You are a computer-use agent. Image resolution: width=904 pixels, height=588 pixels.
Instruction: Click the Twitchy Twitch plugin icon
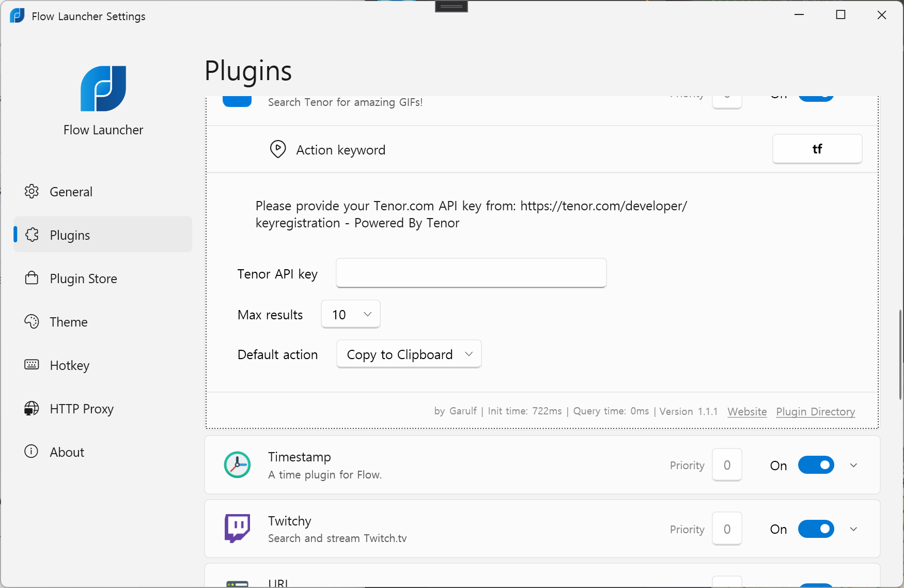click(x=237, y=528)
